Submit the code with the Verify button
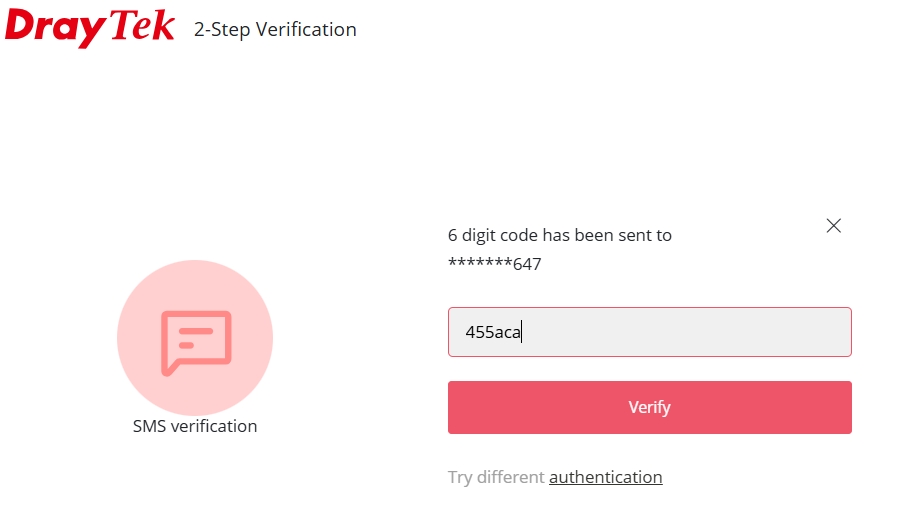 [x=649, y=407]
